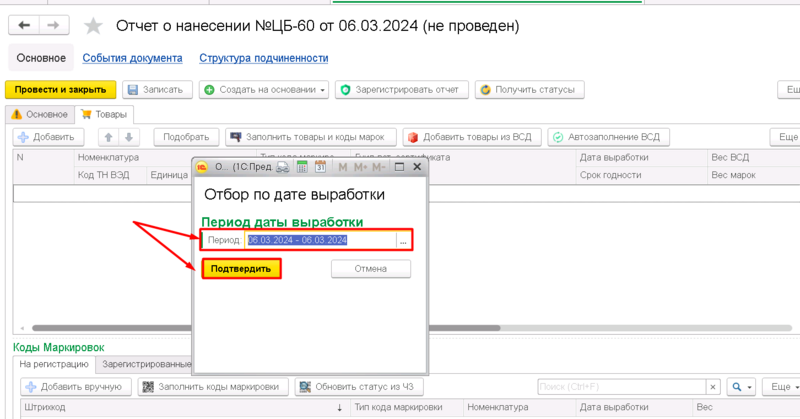800x419 pixels.
Task: Open the 'События документа' link
Action: pyautogui.click(x=132, y=58)
